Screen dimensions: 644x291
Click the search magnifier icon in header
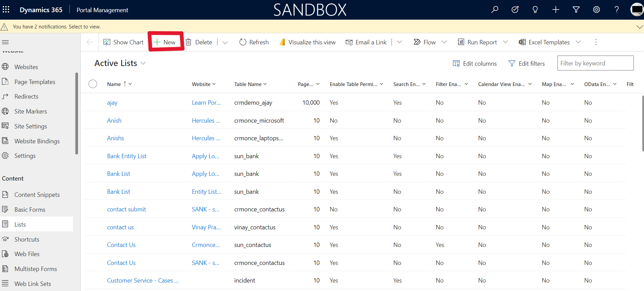(495, 9)
